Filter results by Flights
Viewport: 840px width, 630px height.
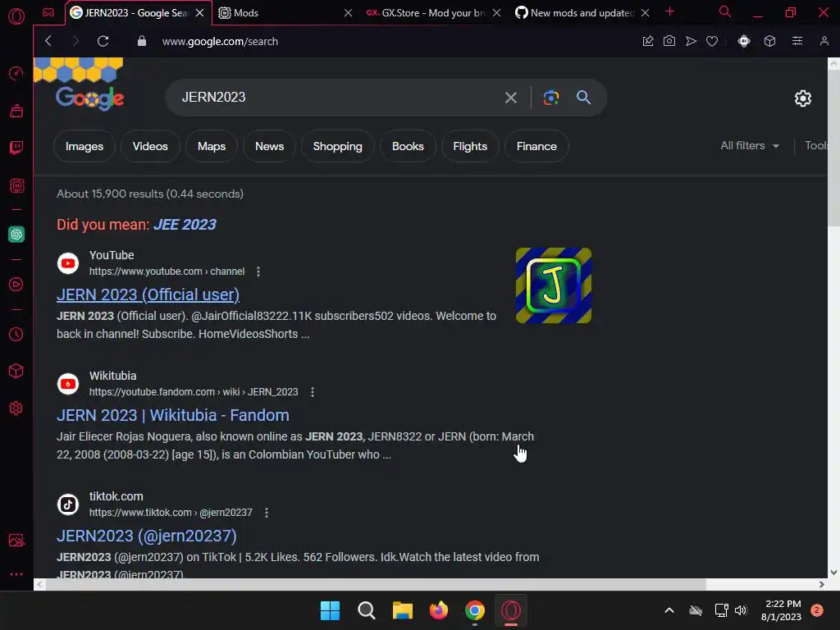coord(470,146)
